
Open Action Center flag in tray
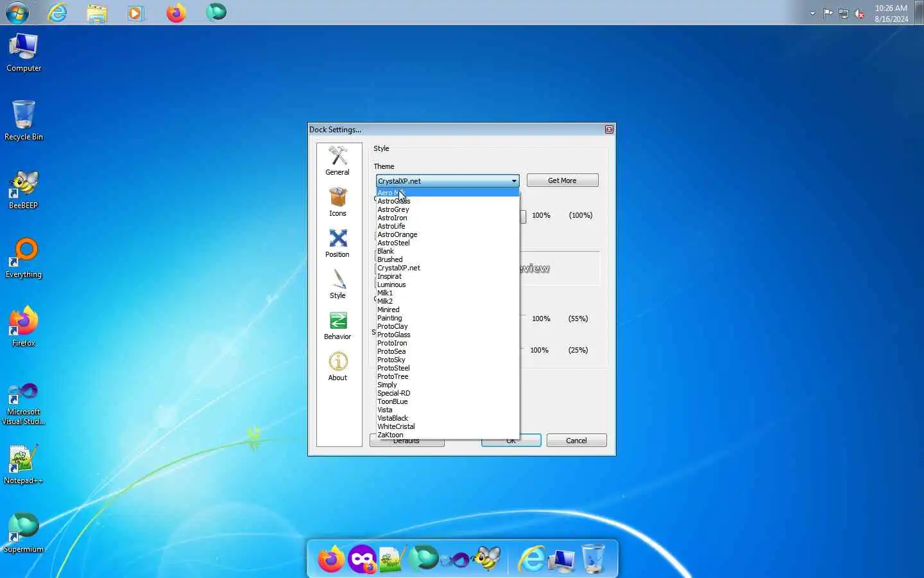point(828,13)
